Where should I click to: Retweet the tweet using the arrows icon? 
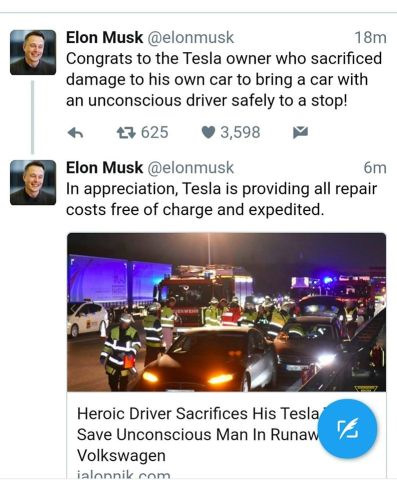[x=126, y=133]
